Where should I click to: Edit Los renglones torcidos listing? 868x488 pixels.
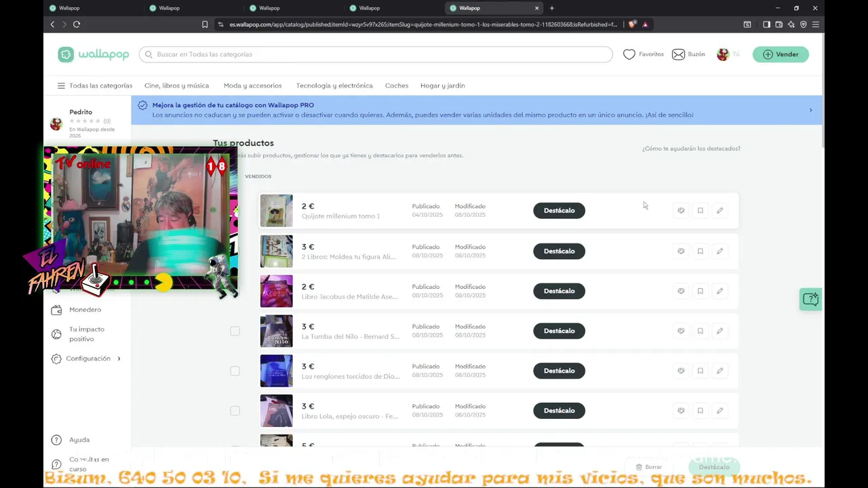(x=719, y=371)
